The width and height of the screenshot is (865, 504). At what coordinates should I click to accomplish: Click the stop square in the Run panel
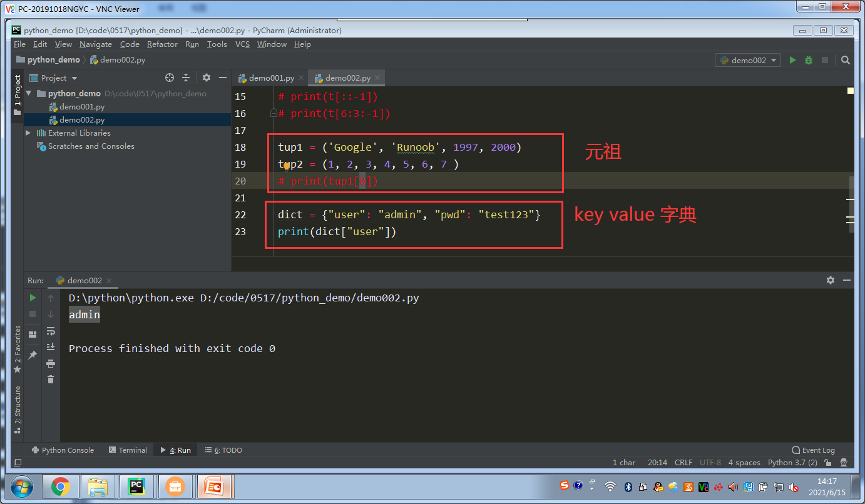tap(33, 314)
